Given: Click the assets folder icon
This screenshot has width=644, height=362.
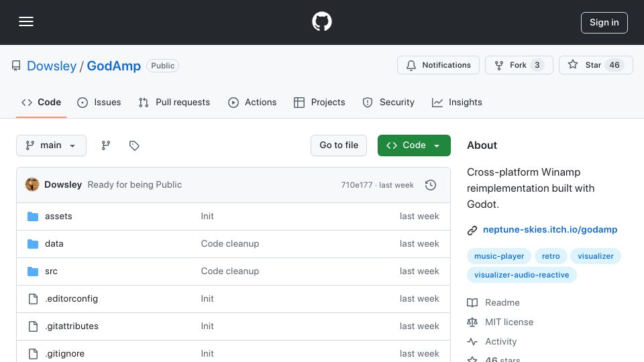Looking at the screenshot, I should pyautogui.click(x=33, y=217).
